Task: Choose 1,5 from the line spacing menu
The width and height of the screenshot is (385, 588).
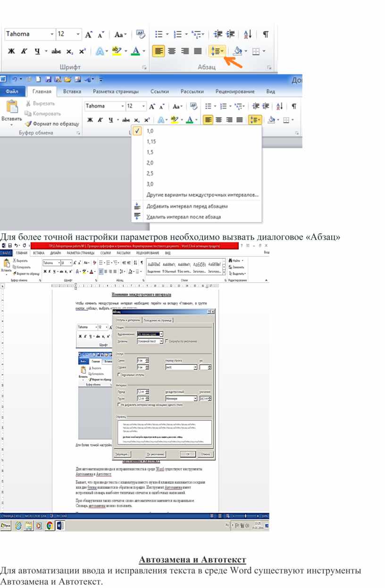Action: coord(150,152)
